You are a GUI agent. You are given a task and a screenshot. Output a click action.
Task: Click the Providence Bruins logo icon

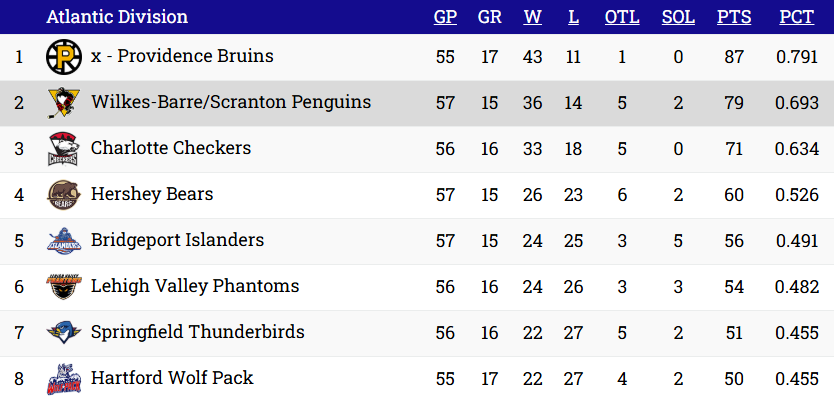pyautogui.click(x=63, y=57)
